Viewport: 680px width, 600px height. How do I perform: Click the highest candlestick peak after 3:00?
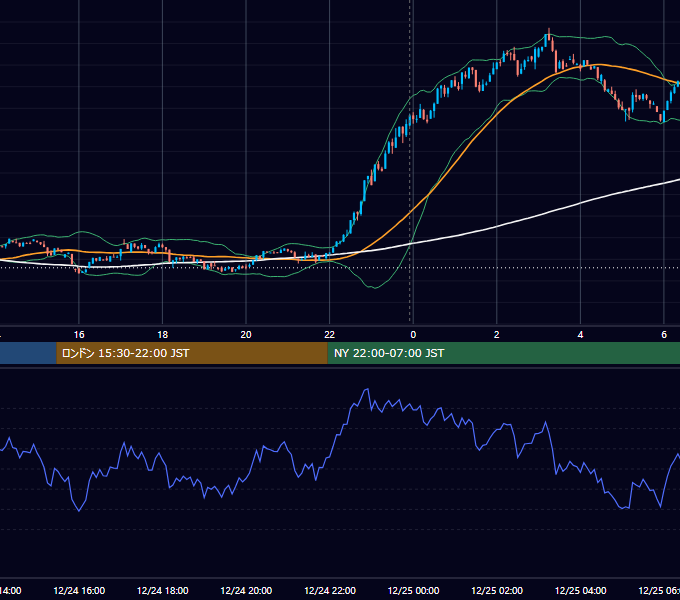pos(549,35)
